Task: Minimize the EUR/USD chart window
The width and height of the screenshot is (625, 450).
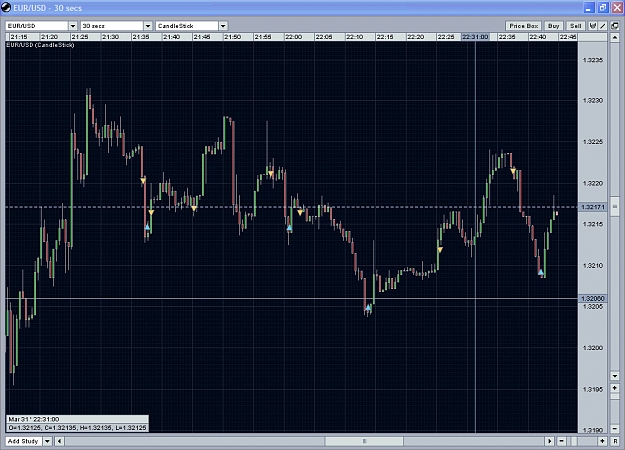Action: (589, 8)
